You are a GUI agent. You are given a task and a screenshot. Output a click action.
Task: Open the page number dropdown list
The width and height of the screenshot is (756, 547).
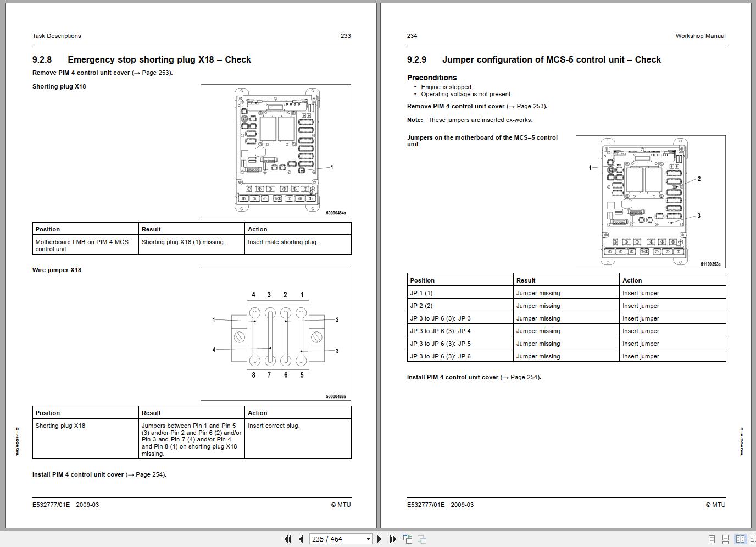(368, 539)
